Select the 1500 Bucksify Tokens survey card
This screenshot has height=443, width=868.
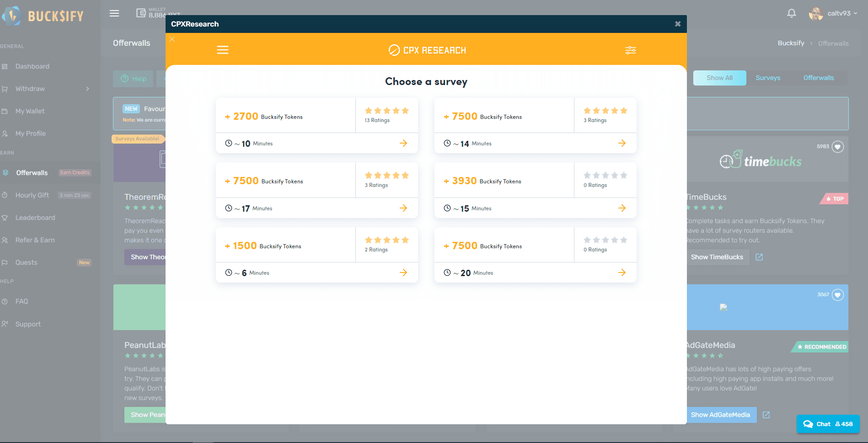point(317,255)
